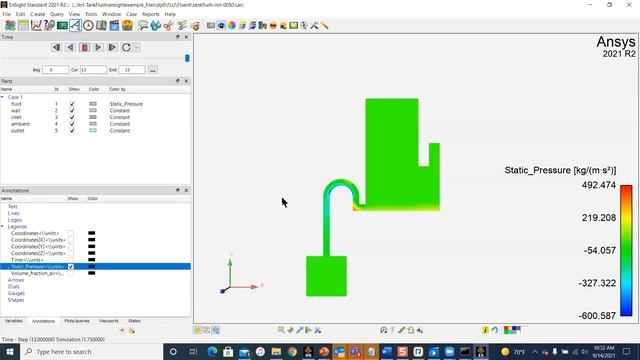Switch to the Variables tab

tap(14, 321)
